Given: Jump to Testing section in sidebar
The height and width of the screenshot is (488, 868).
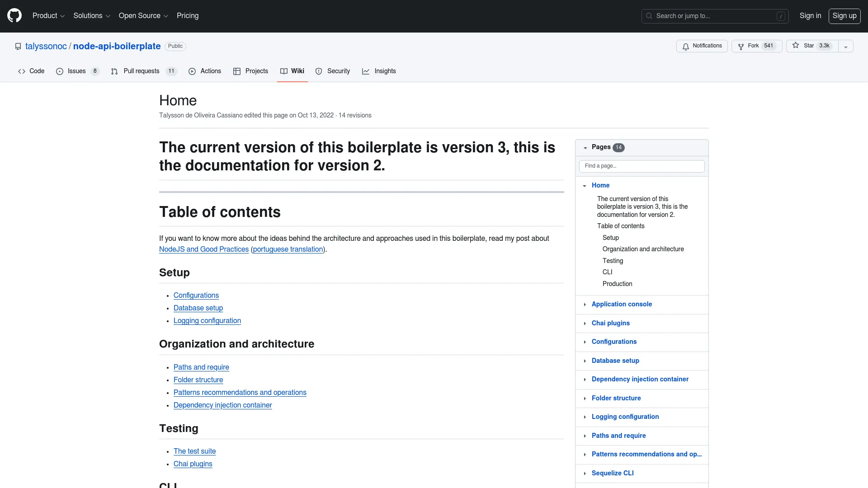Looking at the screenshot, I should click(x=613, y=261).
